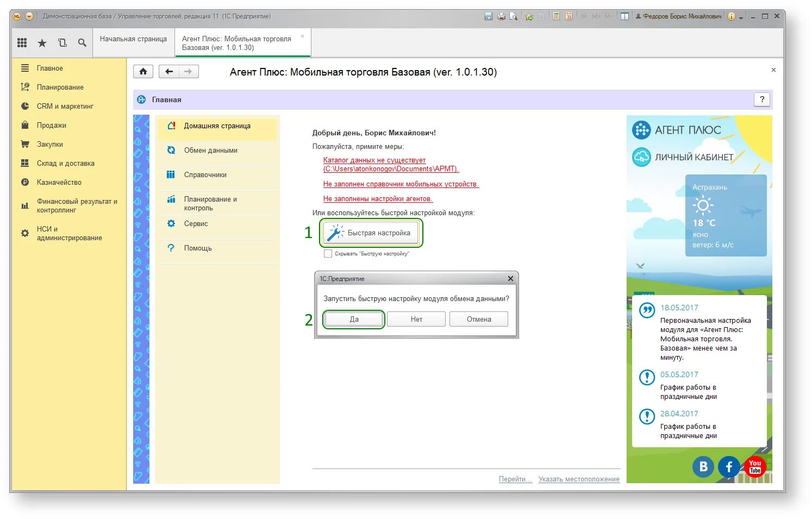The height and width of the screenshot is (519, 812).
Task: Open dropdown arrow next to info icon
Action: pyautogui.click(x=741, y=17)
